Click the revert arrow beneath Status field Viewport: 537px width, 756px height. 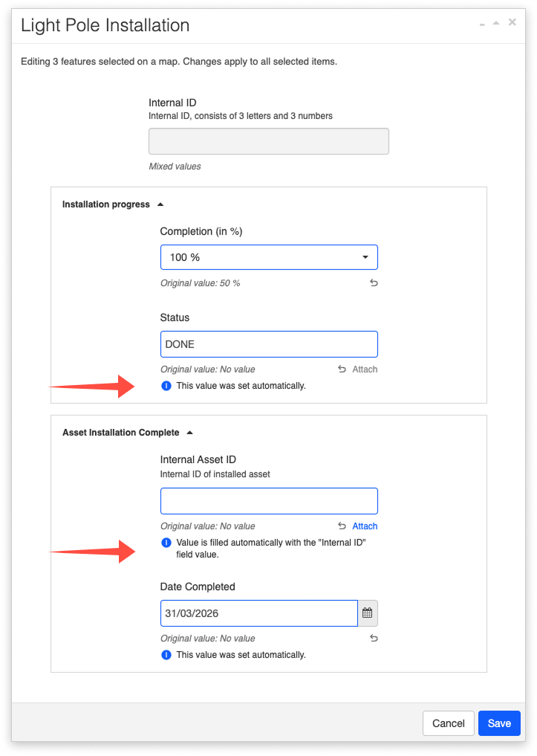[x=342, y=369]
